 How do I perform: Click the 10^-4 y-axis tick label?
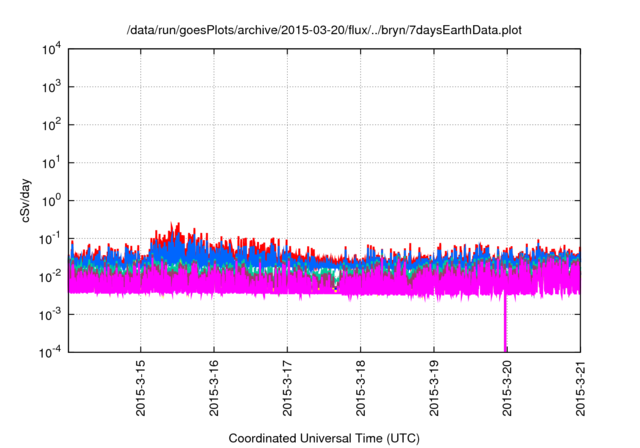click(50, 352)
